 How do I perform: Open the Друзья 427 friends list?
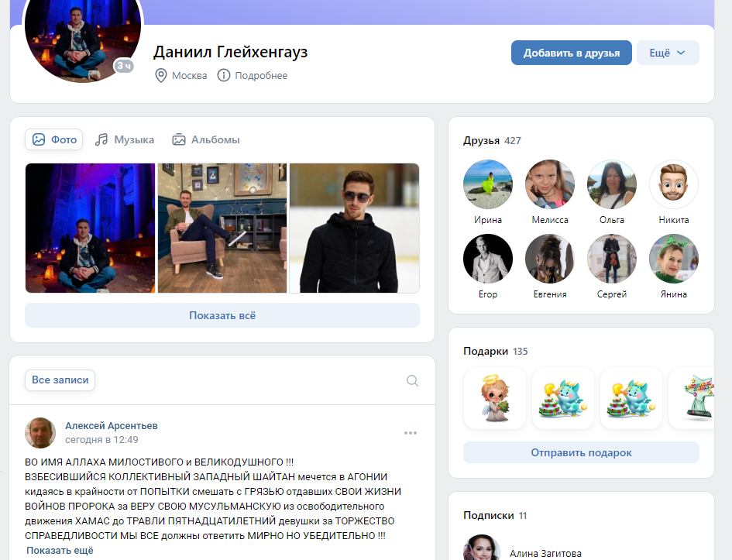[492, 141]
